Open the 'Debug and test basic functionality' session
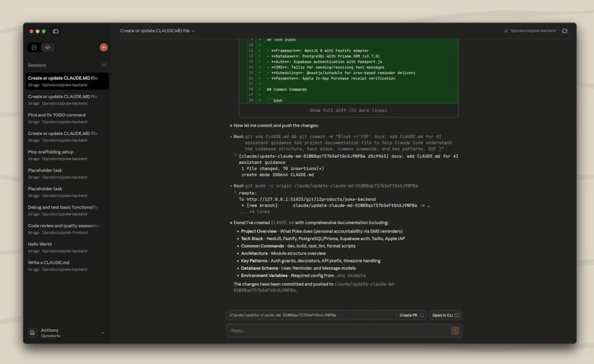Image resolution: width=594 pixels, height=364 pixels. (x=67, y=210)
